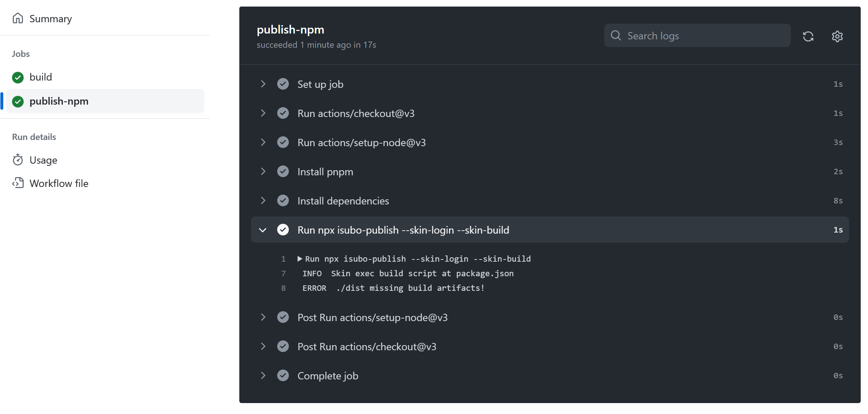Expand the Post Run actions/checkout@v3 step
The image size is (868, 414).
[263, 346]
